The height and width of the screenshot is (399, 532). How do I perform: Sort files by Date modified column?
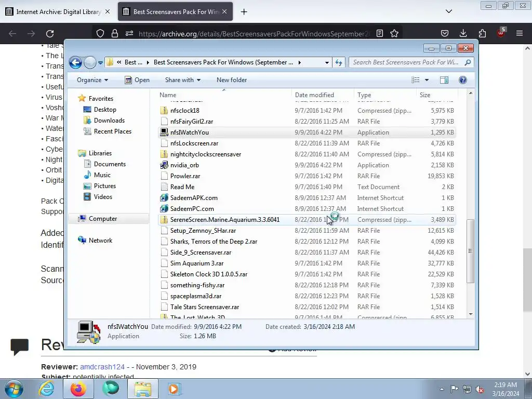pos(322,95)
